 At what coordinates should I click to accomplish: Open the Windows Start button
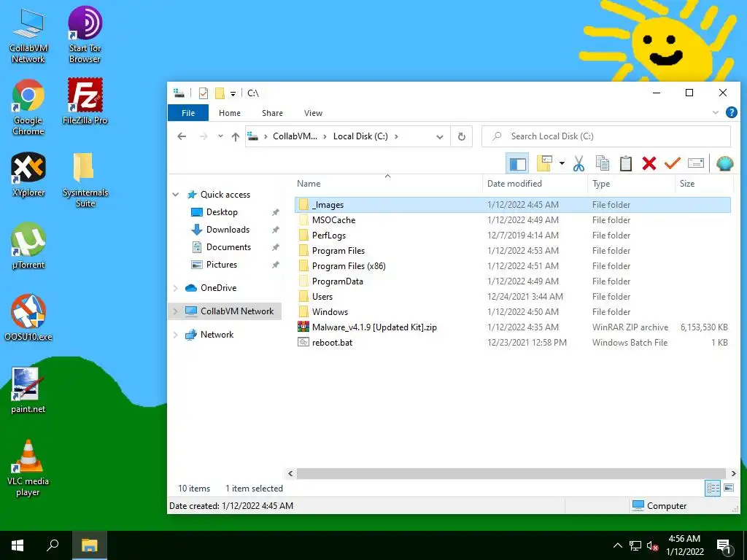18,545
